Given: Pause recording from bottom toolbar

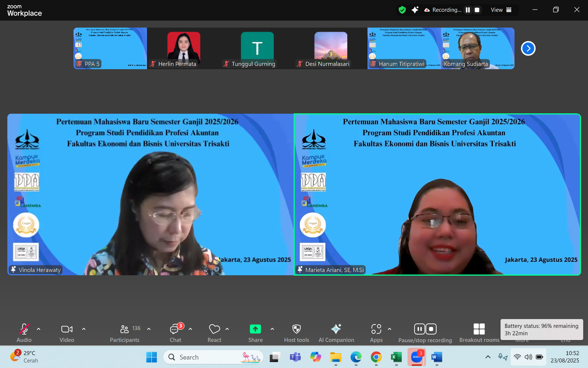Looking at the screenshot, I should tap(419, 329).
